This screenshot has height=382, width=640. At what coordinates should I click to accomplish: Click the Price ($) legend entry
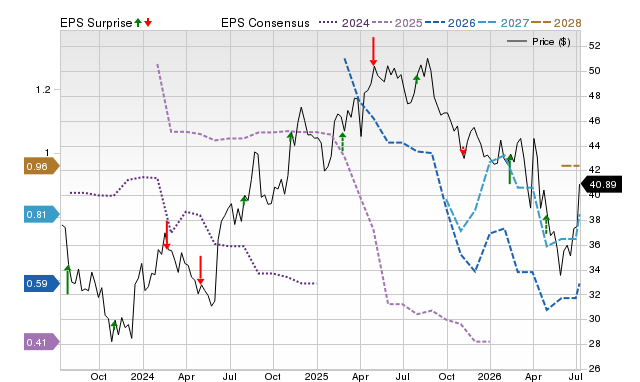538,42
